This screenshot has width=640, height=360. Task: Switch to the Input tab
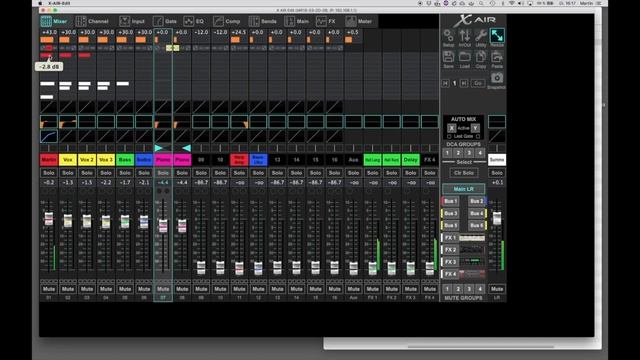point(132,21)
